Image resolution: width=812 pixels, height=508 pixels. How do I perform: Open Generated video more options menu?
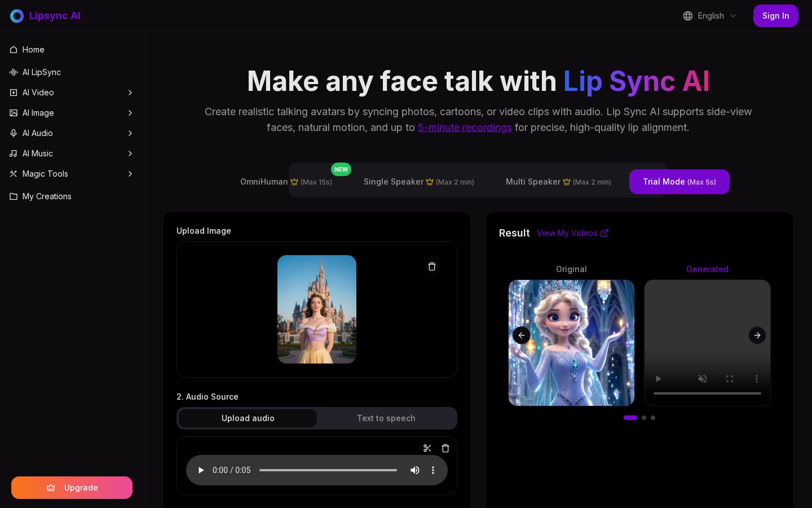pyautogui.click(x=757, y=379)
